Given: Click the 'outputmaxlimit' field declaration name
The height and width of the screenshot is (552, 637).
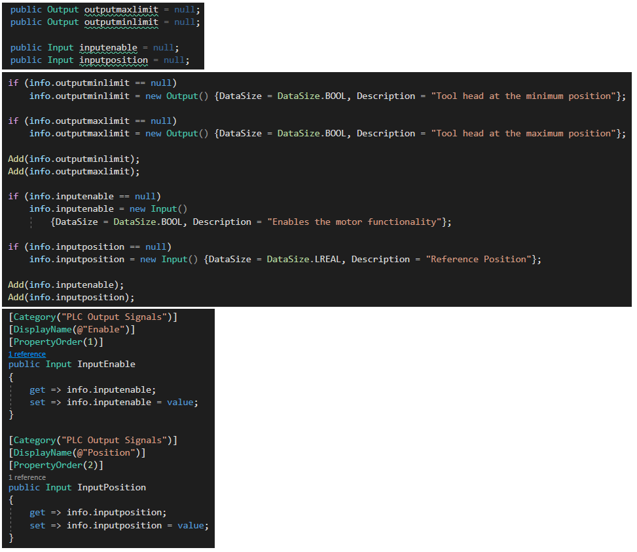Looking at the screenshot, I should click(x=121, y=10).
